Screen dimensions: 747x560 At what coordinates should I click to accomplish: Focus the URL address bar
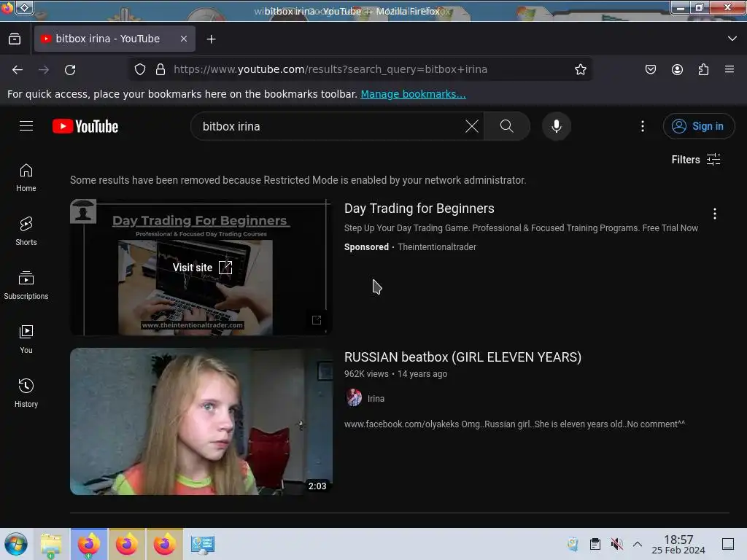click(x=360, y=69)
